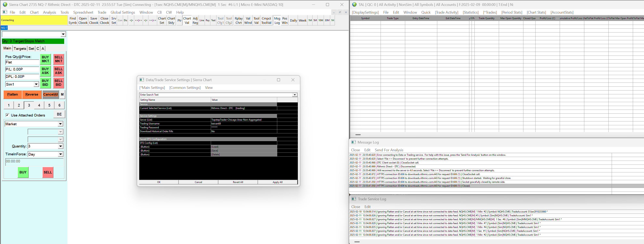The image size is (644, 244).
Task: Expand the Enter Search Text dropdown
Action: [295, 95]
